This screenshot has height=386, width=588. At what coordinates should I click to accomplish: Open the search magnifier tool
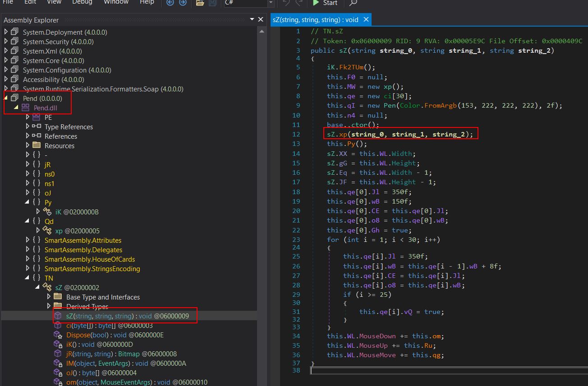tap(354, 3)
